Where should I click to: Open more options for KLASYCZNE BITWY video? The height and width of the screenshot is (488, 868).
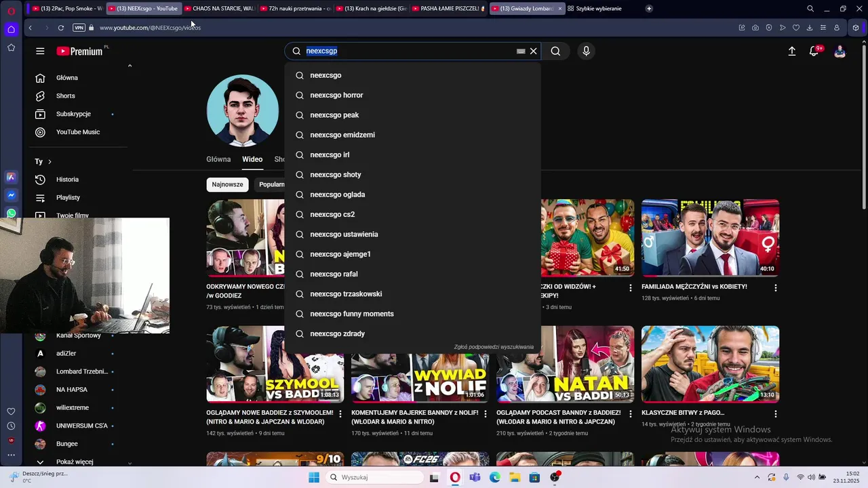(x=776, y=413)
